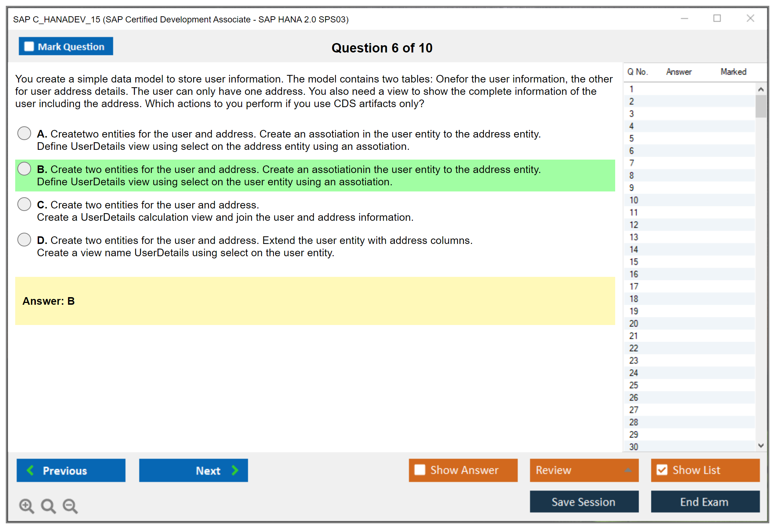Viewport: 778px width, 532px height.
Task: Expand the Review dropdown menu
Action: pyautogui.click(x=628, y=470)
